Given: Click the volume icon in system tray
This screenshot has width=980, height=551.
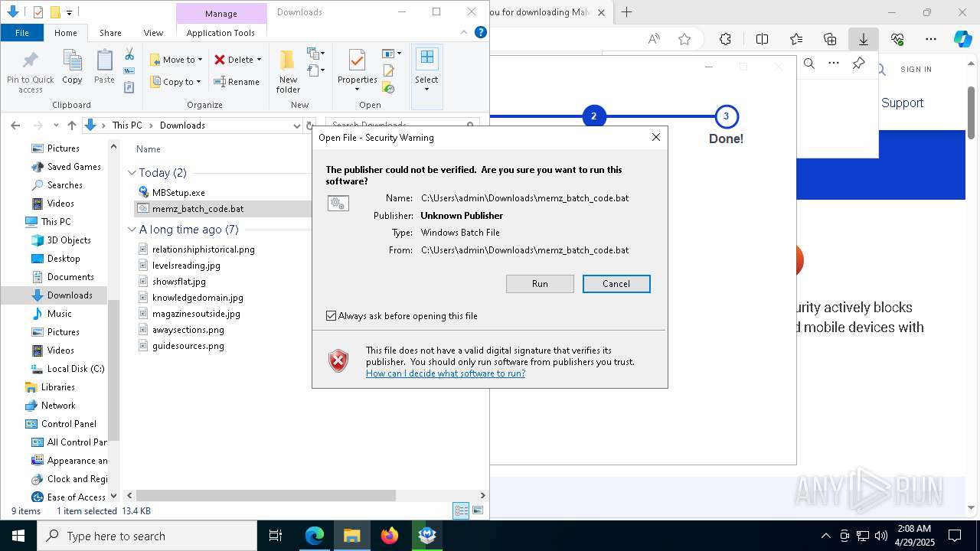Looking at the screenshot, I should pos(880,536).
